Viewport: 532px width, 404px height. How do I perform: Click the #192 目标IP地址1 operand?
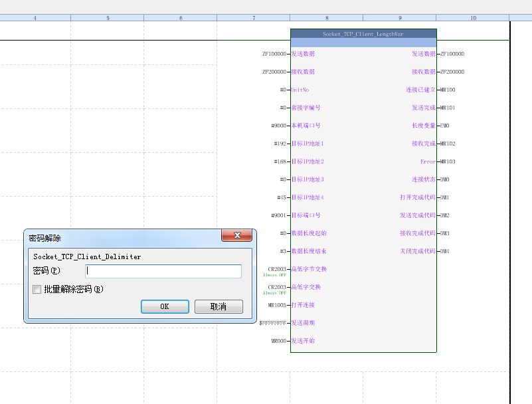pyautogui.click(x=280, y=144)
